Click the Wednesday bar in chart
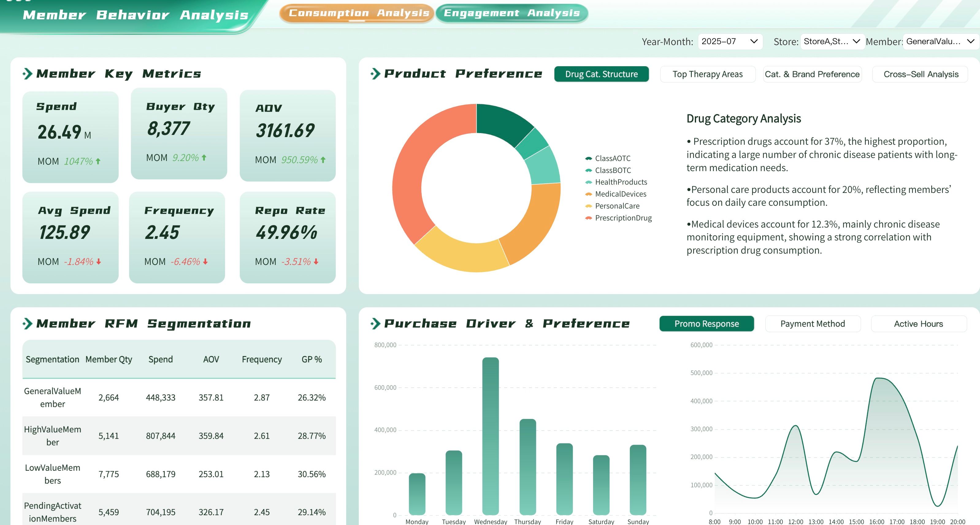This screenshot has width=980, height=525. point(490,436)
